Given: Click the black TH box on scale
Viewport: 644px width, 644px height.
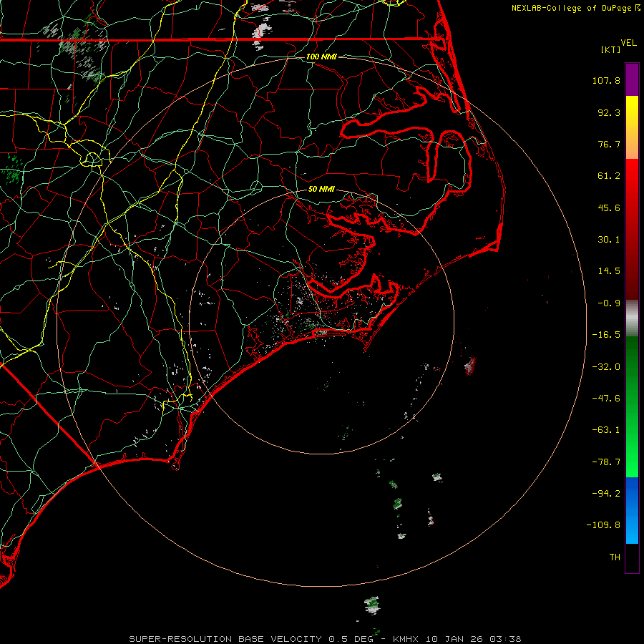Looking at the screenshot, I should coord(632,558).
